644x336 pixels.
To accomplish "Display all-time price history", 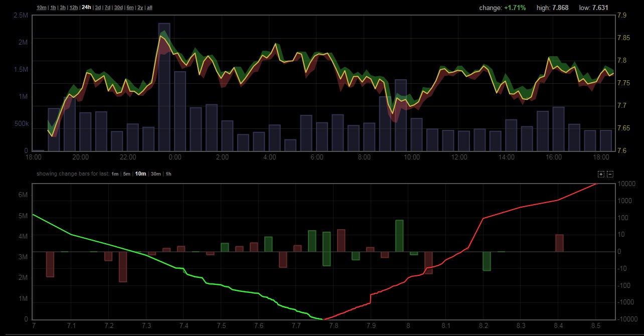I will pos(149,8).
